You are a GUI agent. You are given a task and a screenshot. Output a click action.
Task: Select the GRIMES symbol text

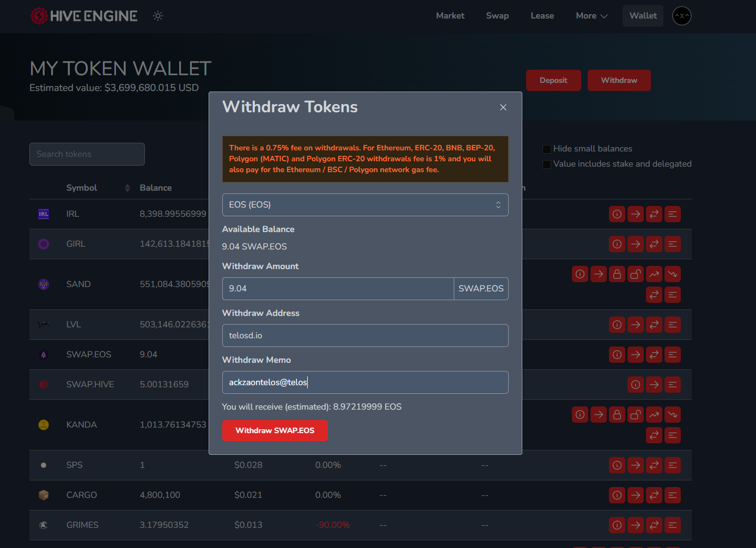coord(83,525)
